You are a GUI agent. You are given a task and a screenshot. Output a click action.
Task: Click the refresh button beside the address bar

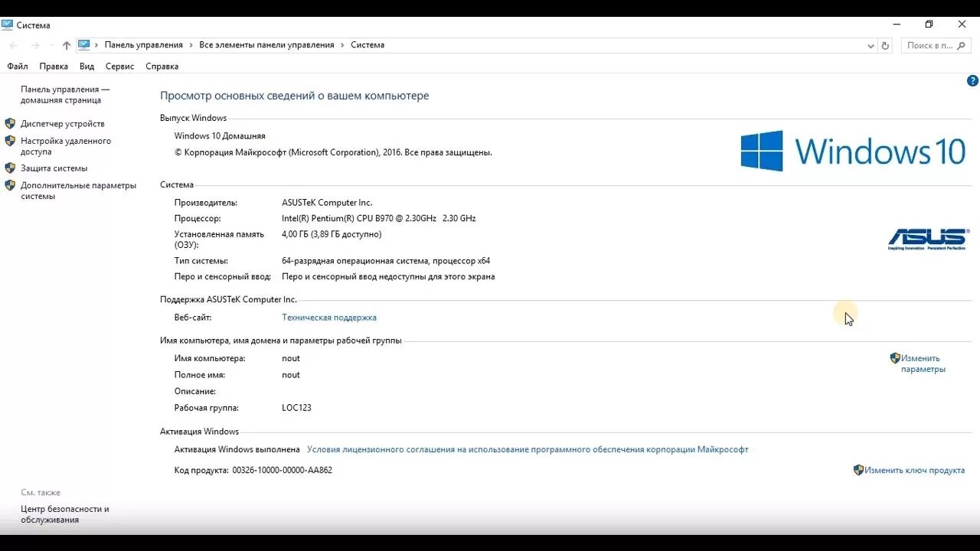pyautogui.click(x=886, y=45)
